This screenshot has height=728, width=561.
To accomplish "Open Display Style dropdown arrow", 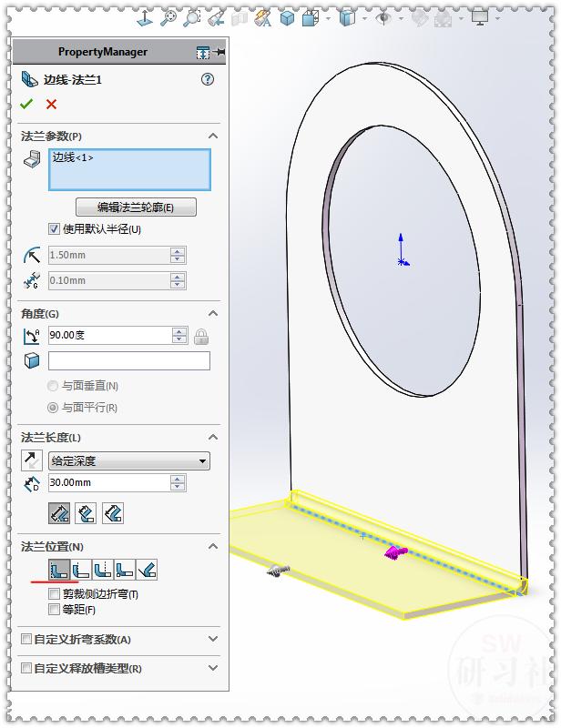I will coord(364,18).
